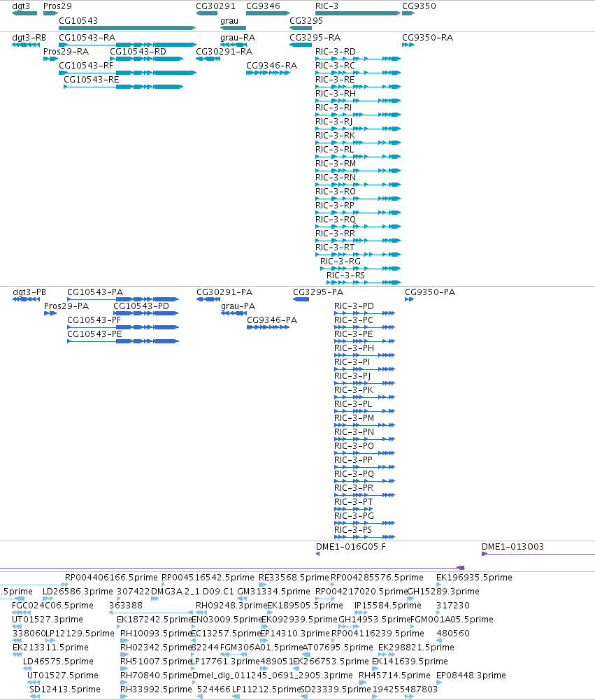595x700 pixels.
Task: Select protein grau-PA
Action: [x=234, y=313]
